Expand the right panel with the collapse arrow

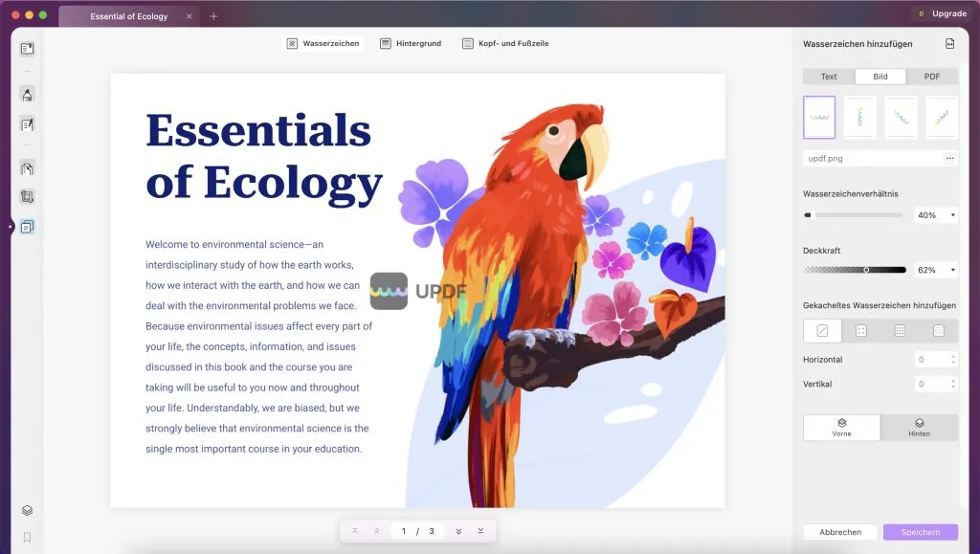pos(949,43)
